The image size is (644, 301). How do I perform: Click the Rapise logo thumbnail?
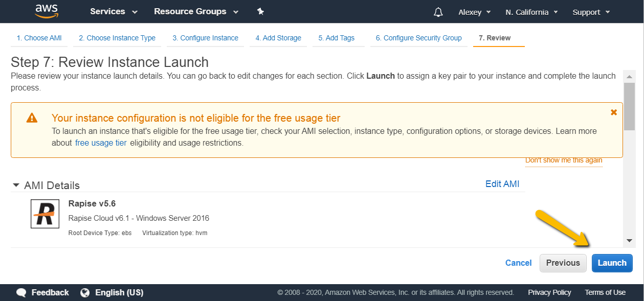pos(45,214)
